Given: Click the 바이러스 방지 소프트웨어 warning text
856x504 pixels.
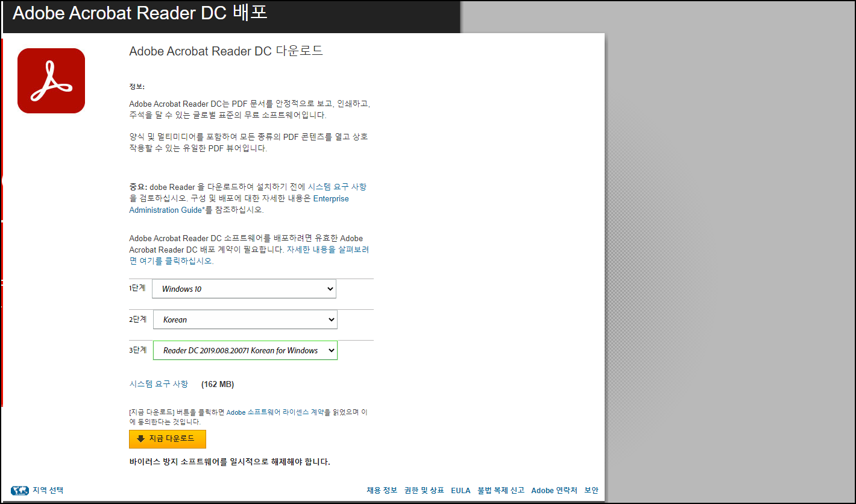Looking at the screenshot, I should [230, 462].
